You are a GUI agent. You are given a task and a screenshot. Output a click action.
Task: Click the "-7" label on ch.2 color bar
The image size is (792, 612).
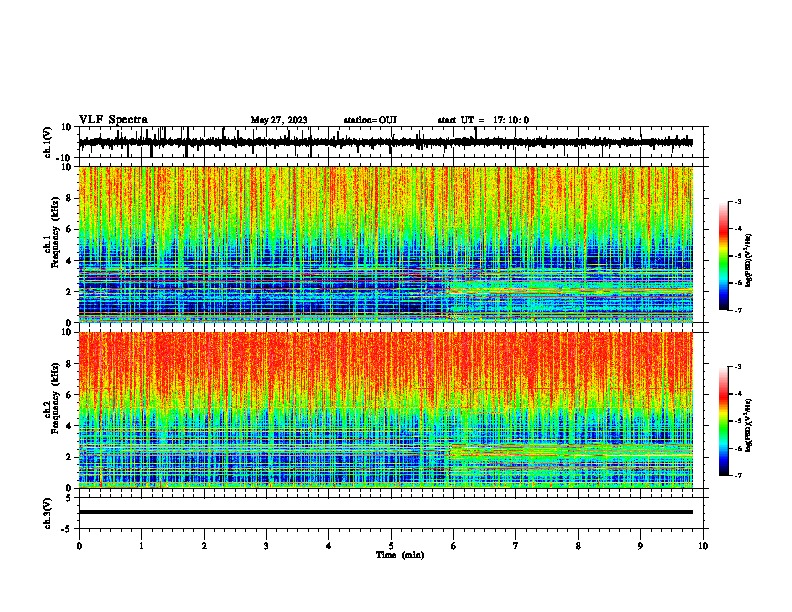[x=737, y=476]
